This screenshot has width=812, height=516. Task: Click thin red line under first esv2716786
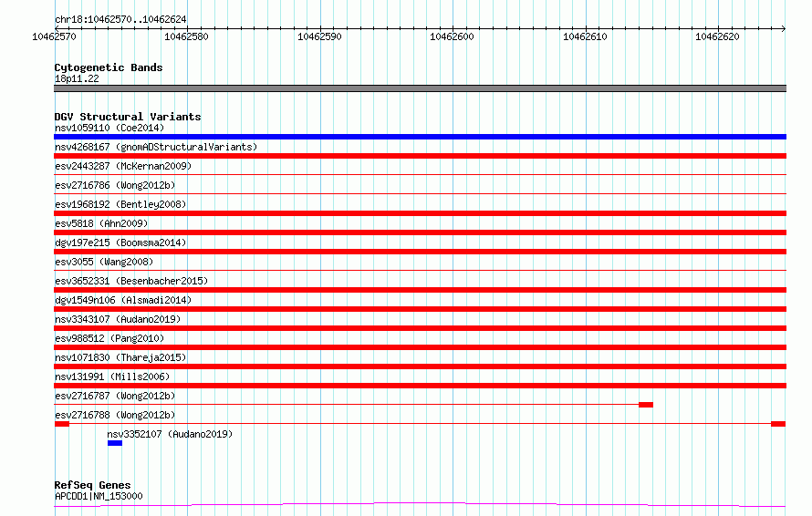(x=420, y=194)
